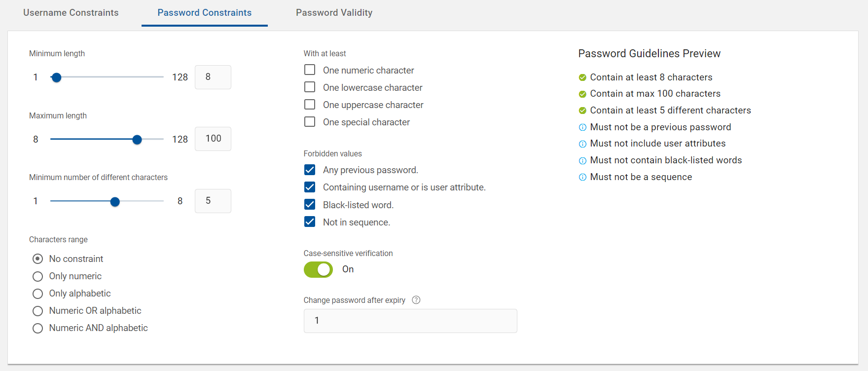868x371 pixels.
Task: Choose Numeric AND alphabetic option
Action: pyautogui.click(x=37, y=328)
